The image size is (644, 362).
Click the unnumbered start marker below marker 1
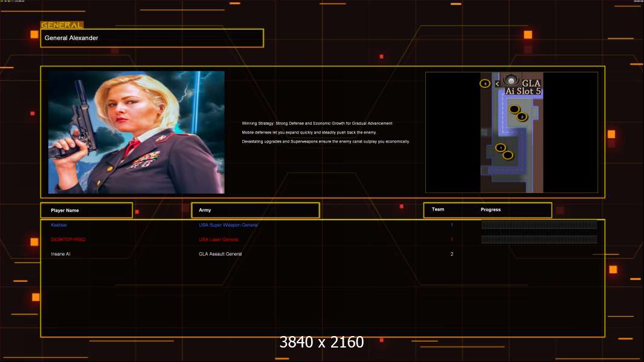tap(508, 155)
